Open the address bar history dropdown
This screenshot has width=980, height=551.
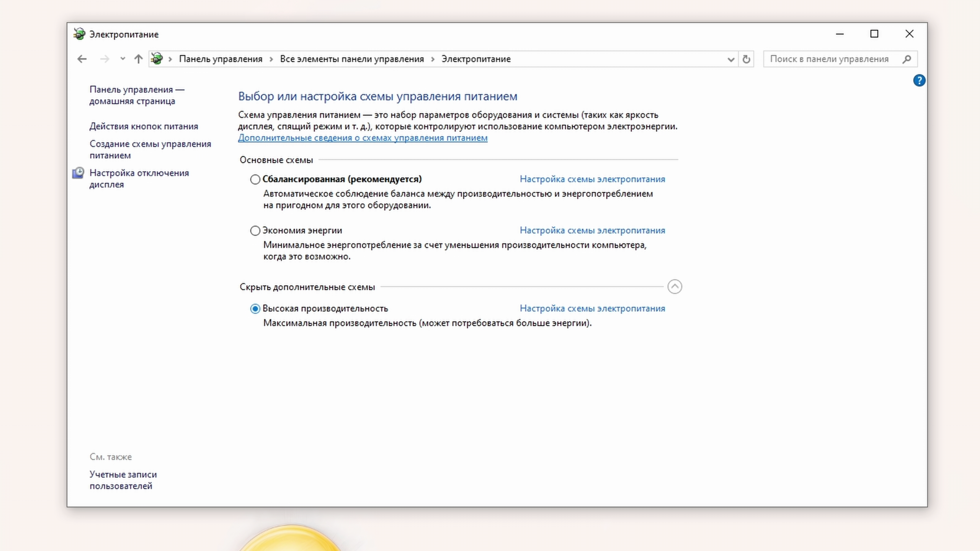(x=730, y=59)
